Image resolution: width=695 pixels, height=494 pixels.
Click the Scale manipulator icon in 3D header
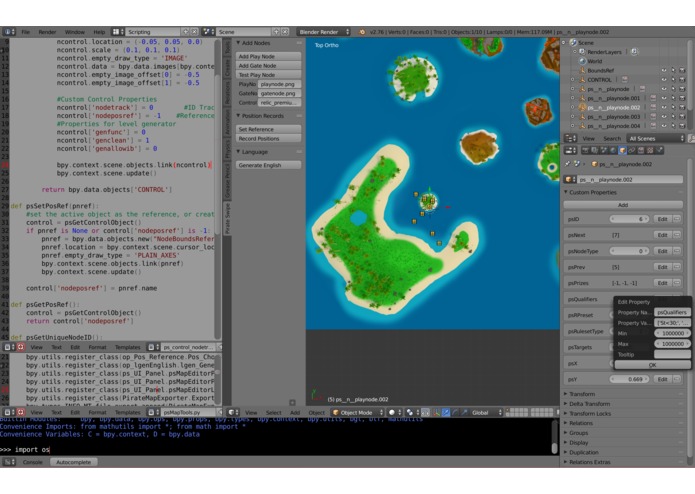(464, 412)
